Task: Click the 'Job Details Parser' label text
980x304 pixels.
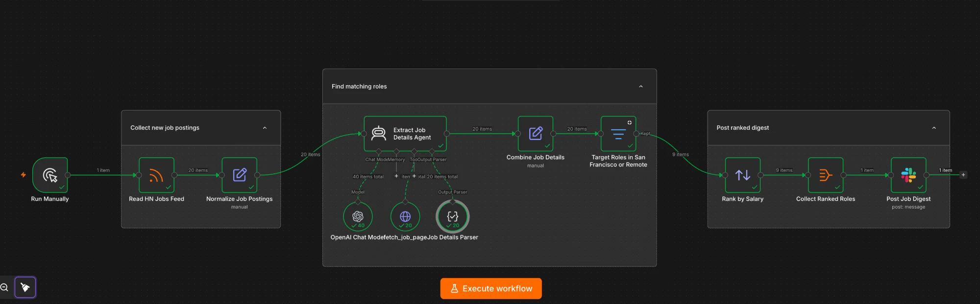Action: tap(453, 237)
